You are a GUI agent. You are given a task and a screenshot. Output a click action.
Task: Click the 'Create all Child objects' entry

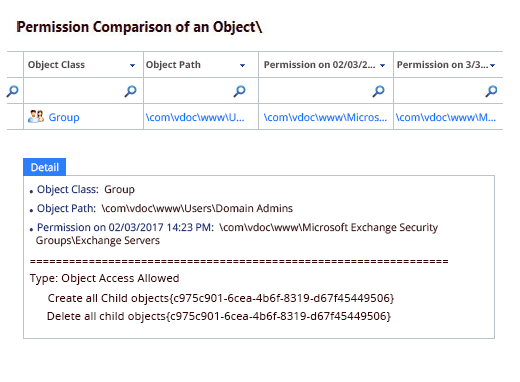pos(221,298)
